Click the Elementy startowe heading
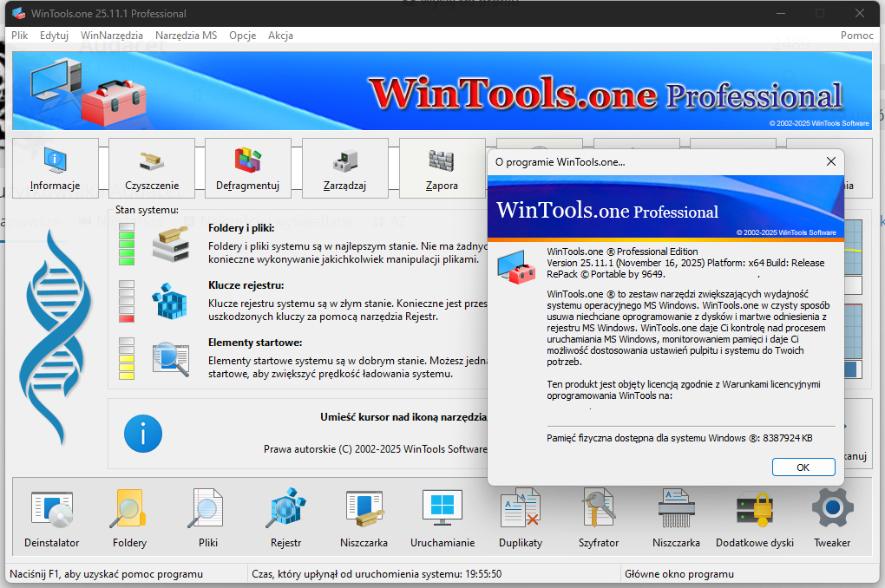The height and width of the screenshot is (588, 885). 255,343
